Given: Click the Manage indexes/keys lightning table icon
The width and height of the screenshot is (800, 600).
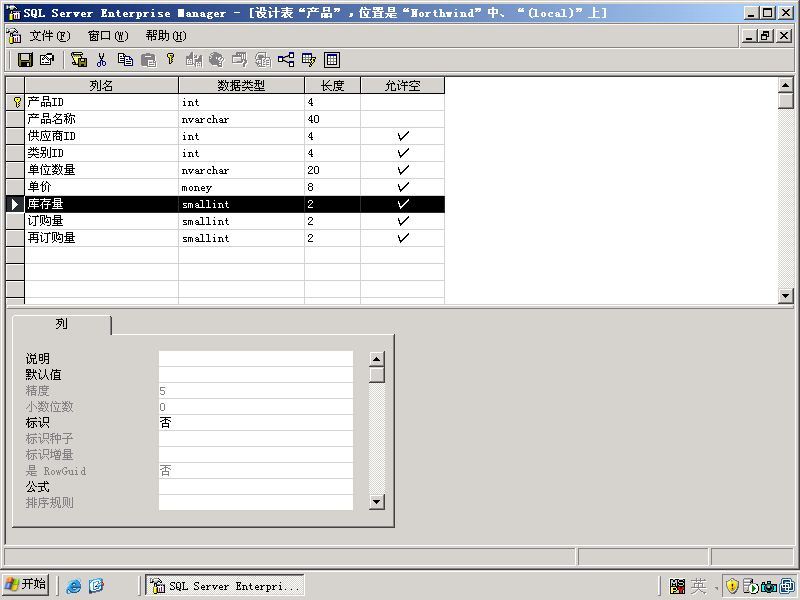Looking at the screenshot, I should click(309, 60).
